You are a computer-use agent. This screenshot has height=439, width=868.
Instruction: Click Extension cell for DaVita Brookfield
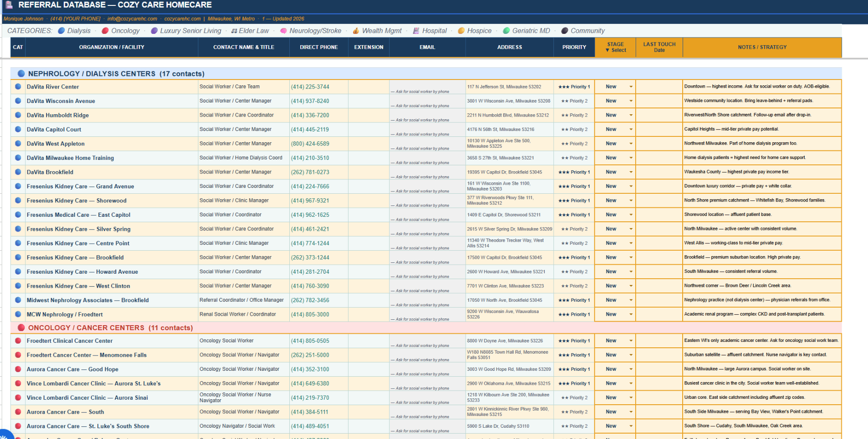368,172
